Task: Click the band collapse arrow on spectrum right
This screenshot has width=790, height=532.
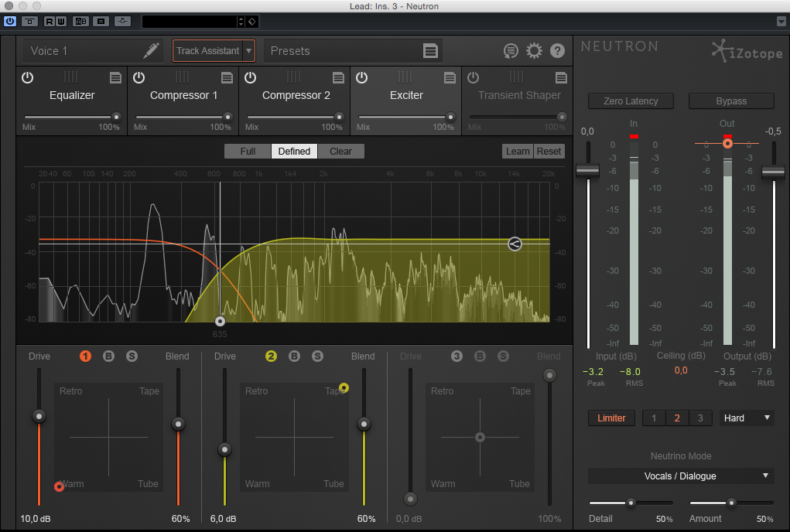Action: pyautogui.click(x=515, y=244)
